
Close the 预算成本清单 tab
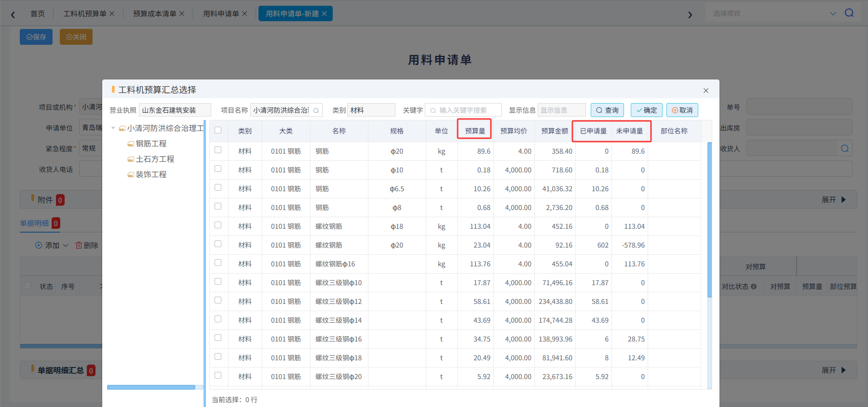coord(182,13)
